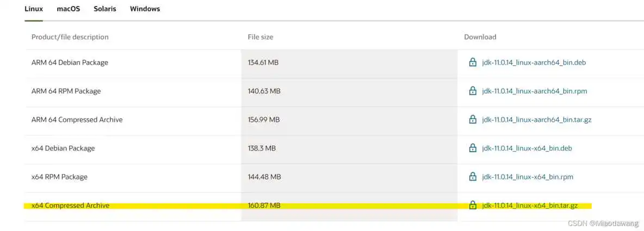Click the 160.87 MB file size cell

[264, 205]
